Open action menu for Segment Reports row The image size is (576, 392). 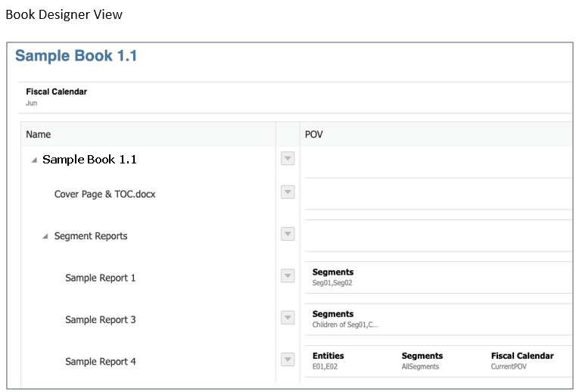pos(288,234)
